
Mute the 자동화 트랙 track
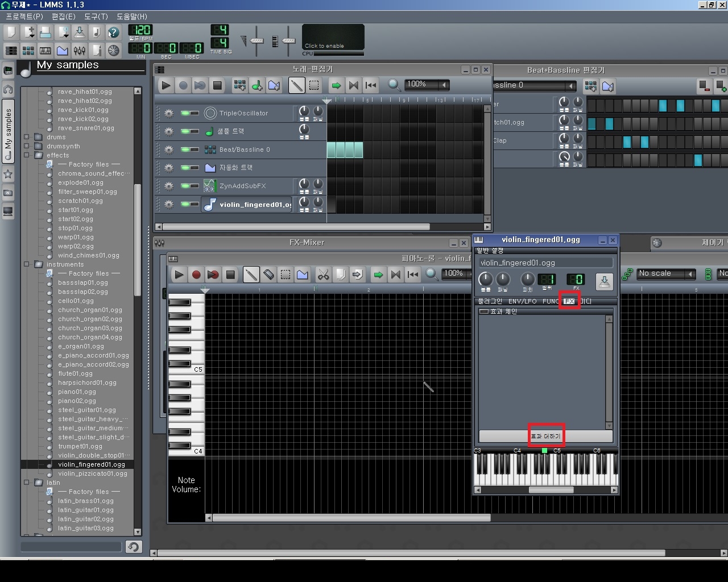[185, 168]
